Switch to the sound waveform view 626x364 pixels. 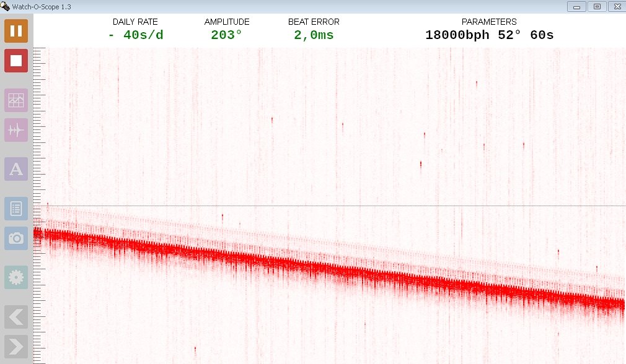16,130
